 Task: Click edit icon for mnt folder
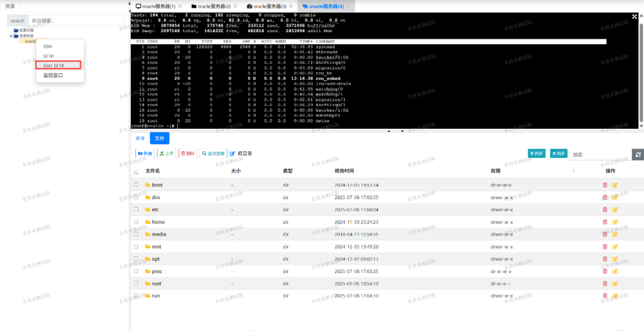[615, 246]
